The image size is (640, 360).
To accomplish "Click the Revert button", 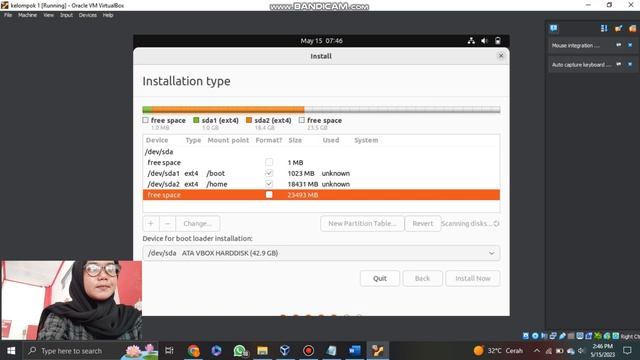I will (422, 223).
